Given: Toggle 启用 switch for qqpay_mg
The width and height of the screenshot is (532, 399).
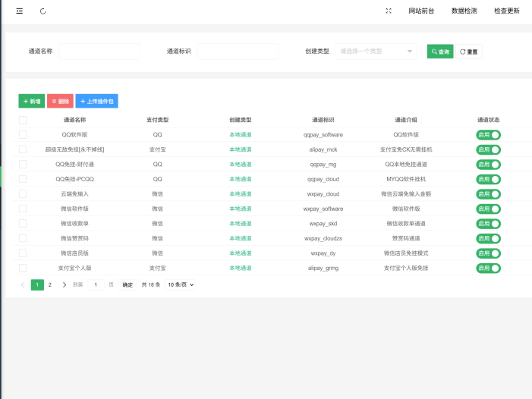Looking at the screenshot, I should click(x=488, y=165).
